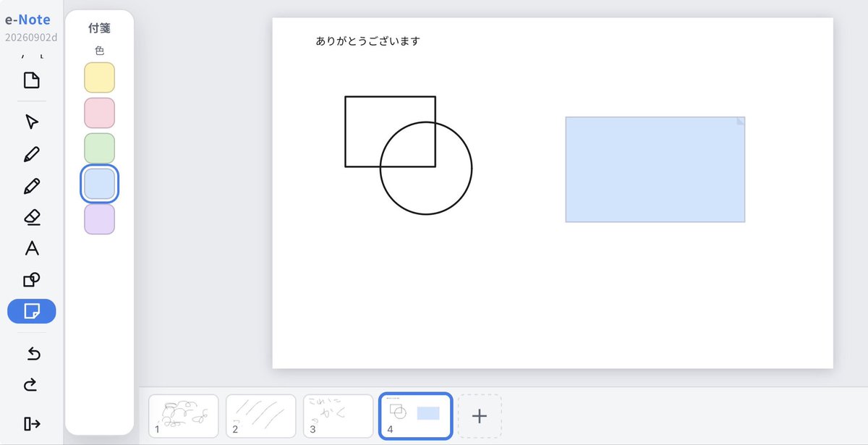Pick the purple sticky note color

click(x=99, y=219)
